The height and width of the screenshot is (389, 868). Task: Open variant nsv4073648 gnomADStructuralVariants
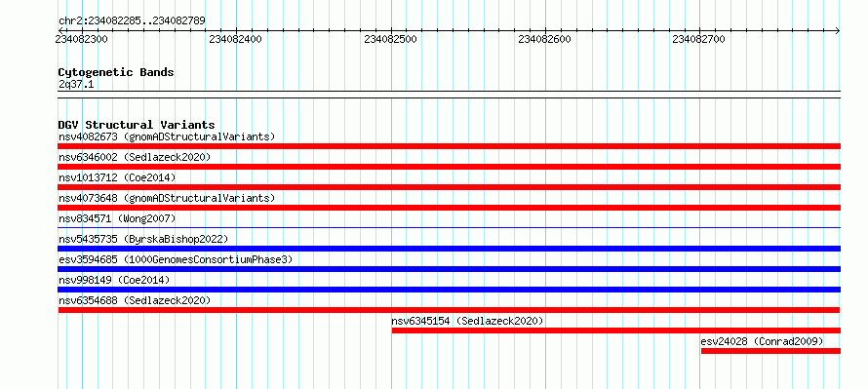click(167, 198)
